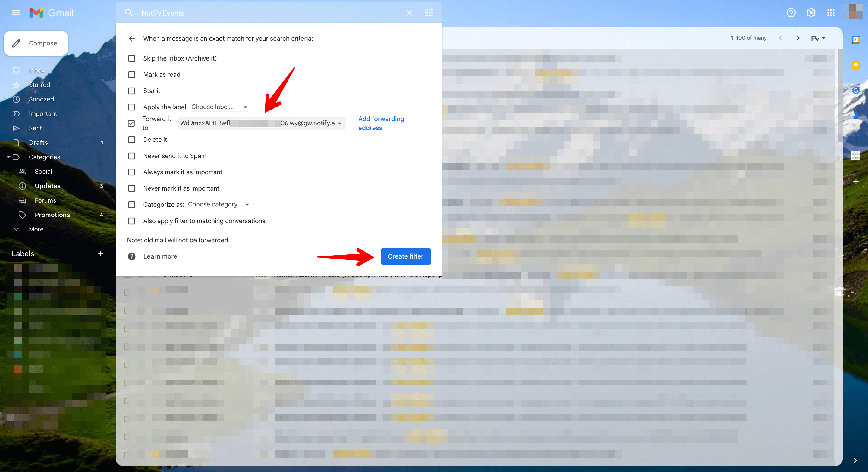Click the forward email input field
The height and width of the screenshot is (472, 868).
pos(260,123)
